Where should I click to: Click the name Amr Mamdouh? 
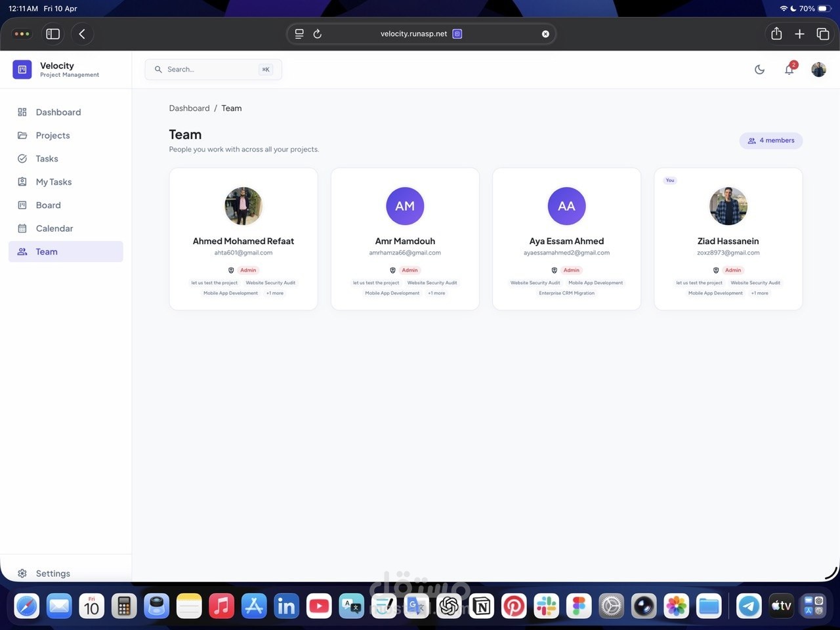405,241
